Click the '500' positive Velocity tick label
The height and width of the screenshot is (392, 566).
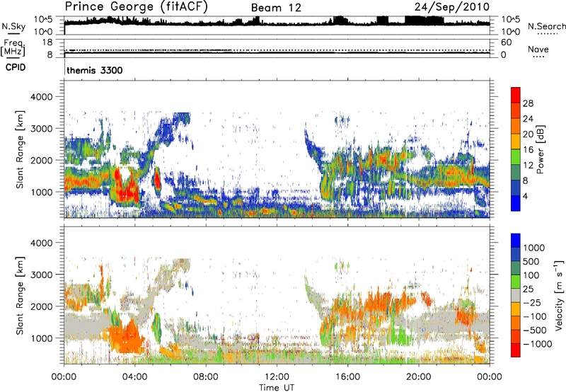[531, 261]
